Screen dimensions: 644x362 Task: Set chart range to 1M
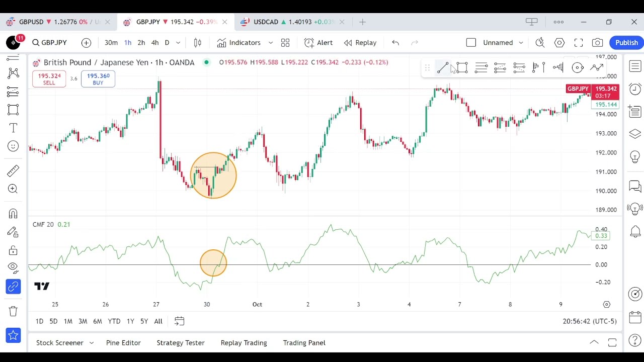(68, 321)
